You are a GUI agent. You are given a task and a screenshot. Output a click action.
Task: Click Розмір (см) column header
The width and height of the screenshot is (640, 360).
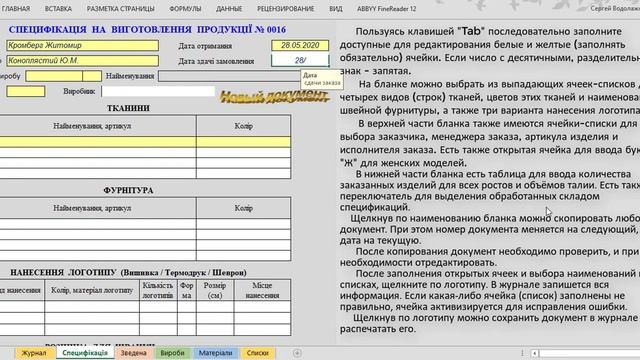pyautogui.click(x=215, y=290)
